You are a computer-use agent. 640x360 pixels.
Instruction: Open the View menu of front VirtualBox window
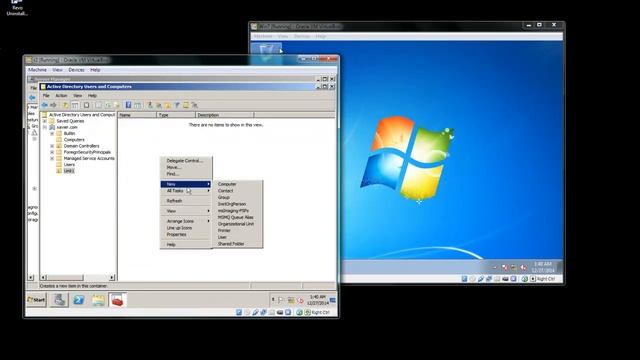(x=58, y=70)
